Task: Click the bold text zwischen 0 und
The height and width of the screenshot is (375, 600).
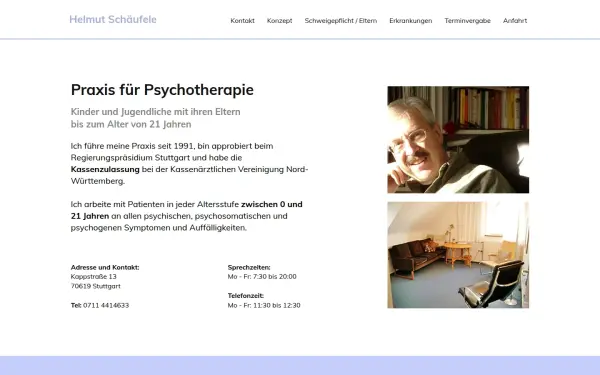Action: 272,204
